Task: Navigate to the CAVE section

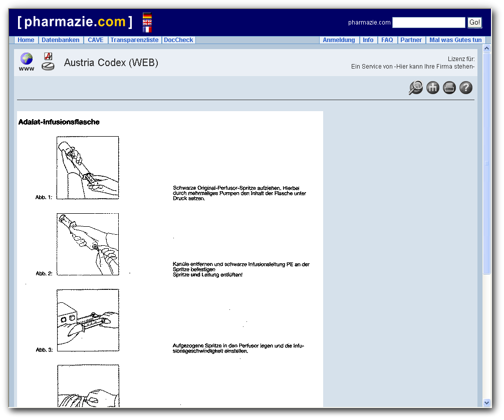Action: click(x=96, y=40)
